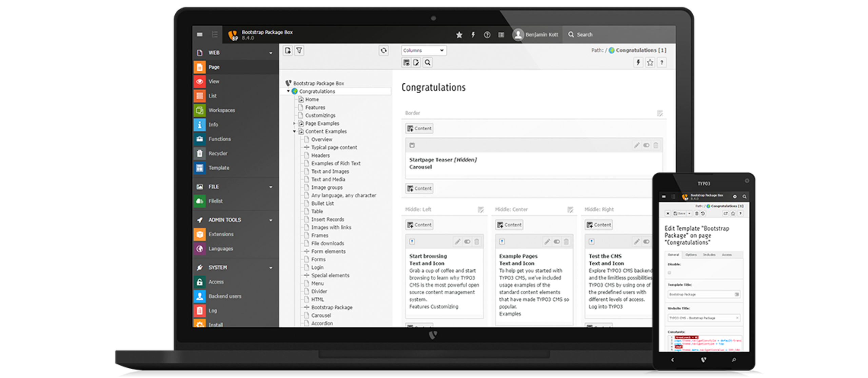Screen dimensions: 868x378
Task: Add Content to the Border column
Action: coord(419,128)
